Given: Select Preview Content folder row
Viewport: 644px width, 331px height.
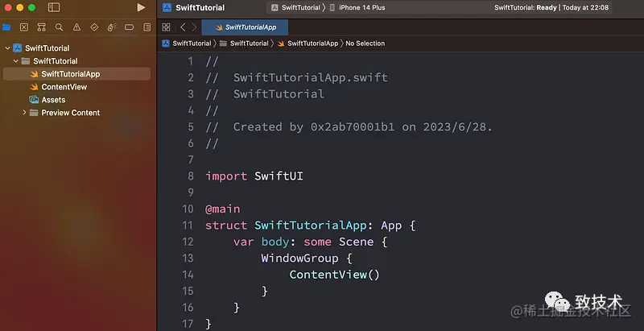Looking at the screenshot, I should coord(76,113).
